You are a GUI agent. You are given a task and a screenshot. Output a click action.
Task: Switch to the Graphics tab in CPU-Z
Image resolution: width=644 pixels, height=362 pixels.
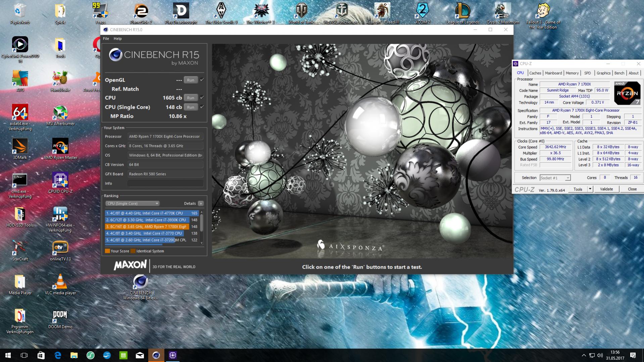pos(603,73)
